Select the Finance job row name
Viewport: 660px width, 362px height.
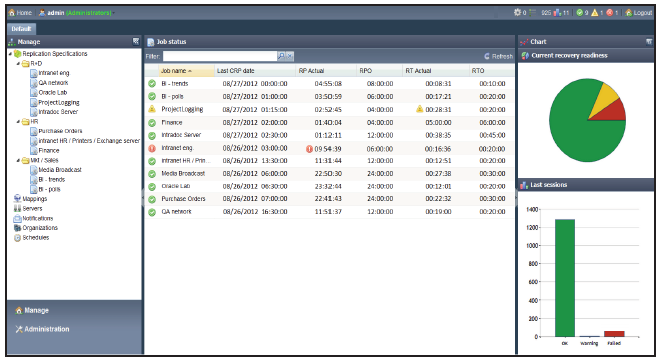(x=172, y=122)
